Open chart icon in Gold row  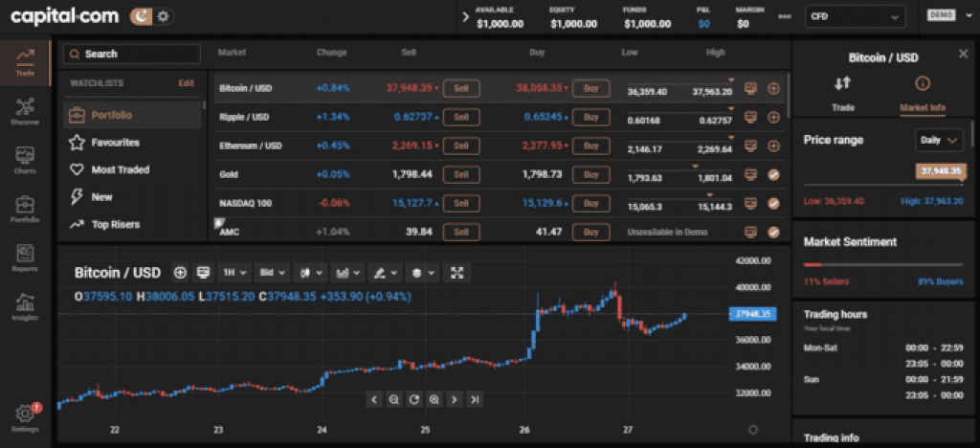[750, 174]
